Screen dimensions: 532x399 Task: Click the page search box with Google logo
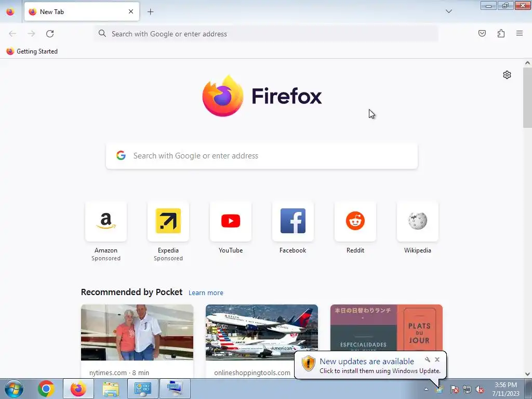[262, 156]
